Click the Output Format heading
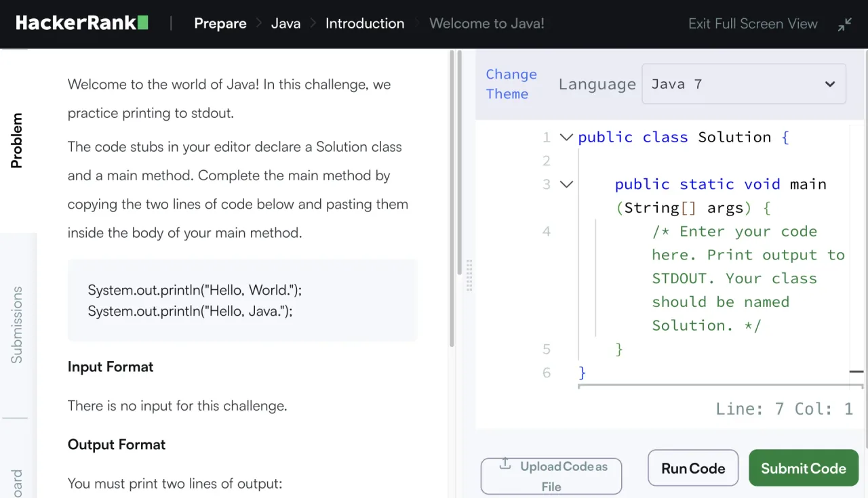Screen dimensions: 868x498 (117, 444)
